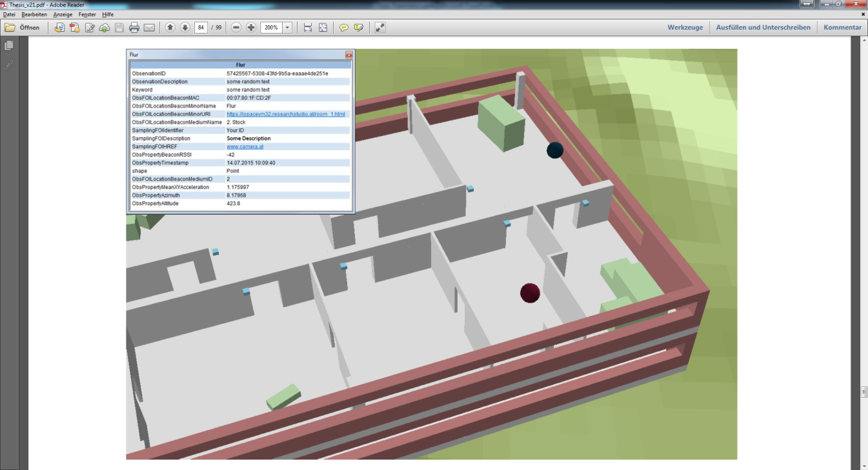The height and width of the screenshot is (470, 868).
Task: Go to the next page arrow
Action: tap(184, 27)
